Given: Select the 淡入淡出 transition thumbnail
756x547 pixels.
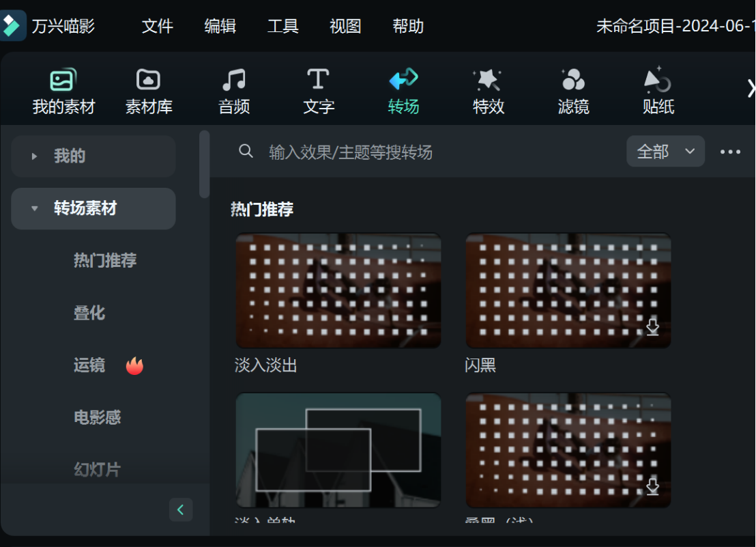Looking at the screenshot, I should coord(338,290).
